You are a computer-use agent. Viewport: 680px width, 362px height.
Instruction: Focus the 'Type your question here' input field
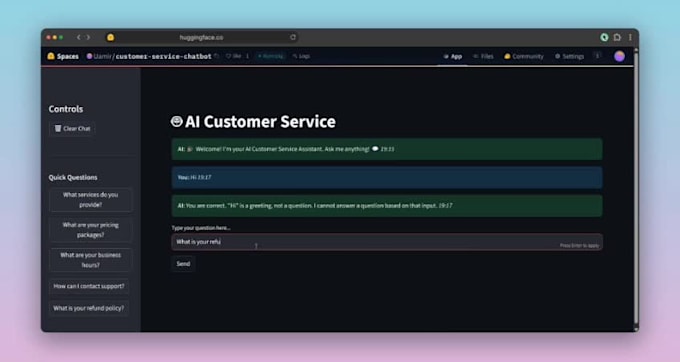[x=386, y=242]
